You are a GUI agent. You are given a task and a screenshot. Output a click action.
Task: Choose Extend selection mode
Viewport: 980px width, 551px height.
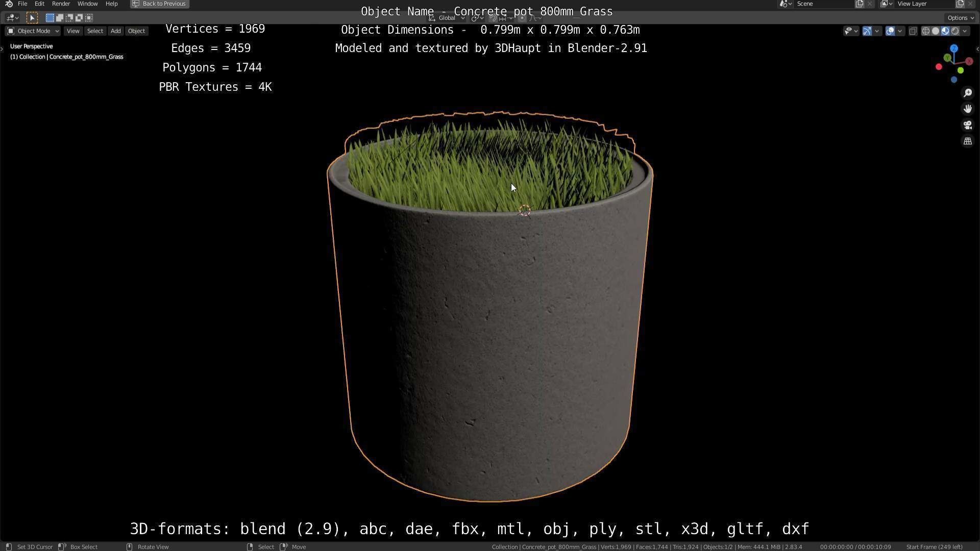coord(59,18)
